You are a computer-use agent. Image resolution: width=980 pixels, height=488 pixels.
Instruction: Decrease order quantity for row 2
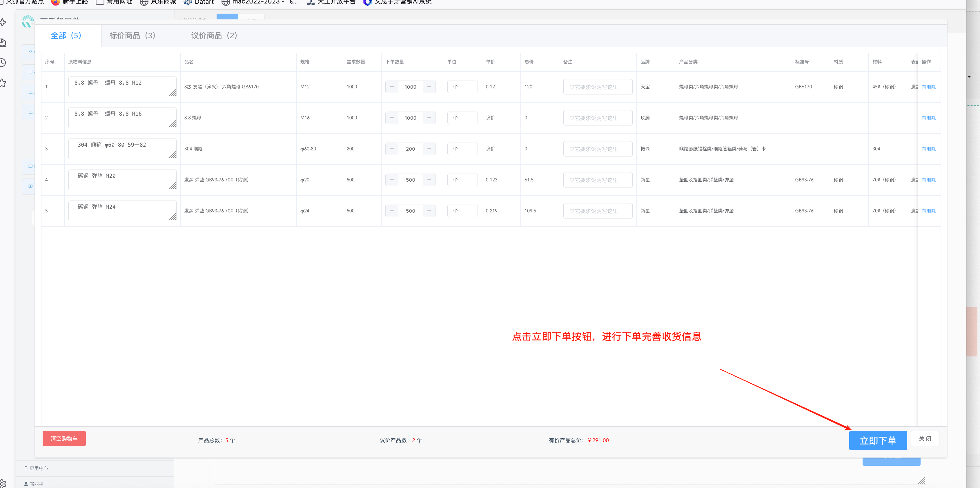click(392, 118)
